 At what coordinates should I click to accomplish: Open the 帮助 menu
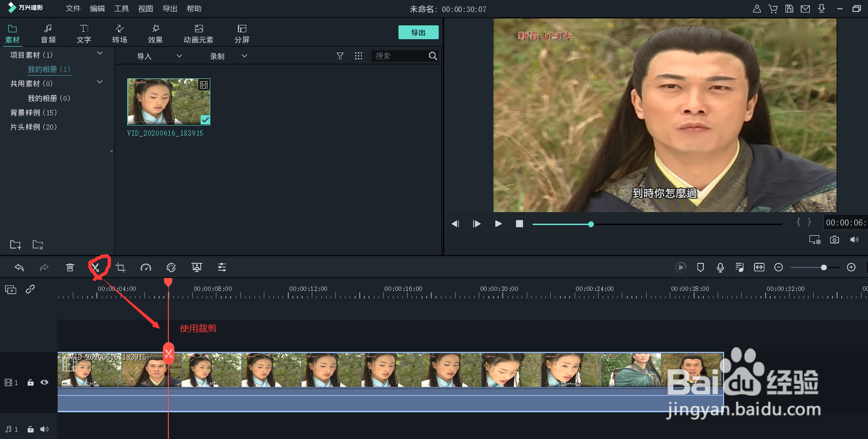click(194, 9)
